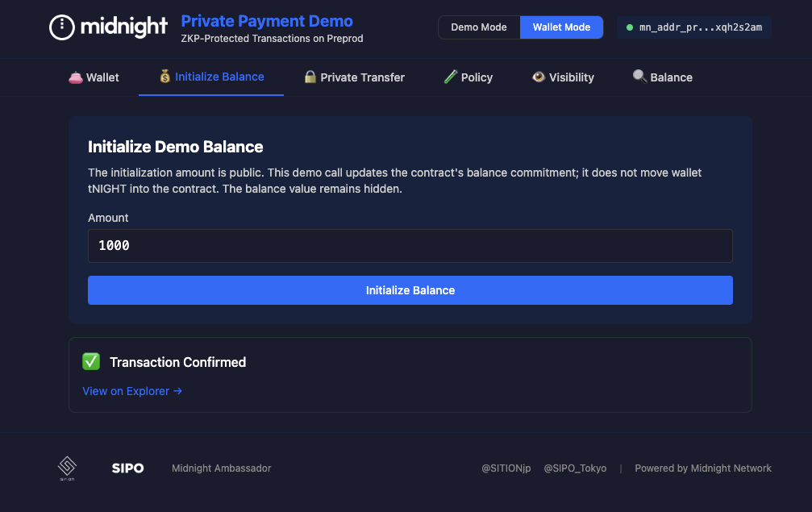Open the Visibility tab
Screen dimensions: 812x512
(x=563, y=77)
